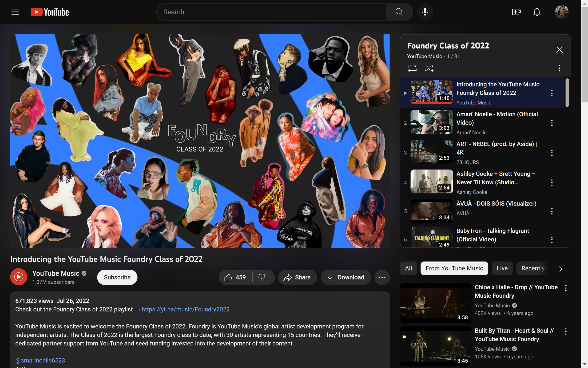Screen dimensions: 588x368
Task: Open the hamburger guide menu
Action: click(15, 12)
